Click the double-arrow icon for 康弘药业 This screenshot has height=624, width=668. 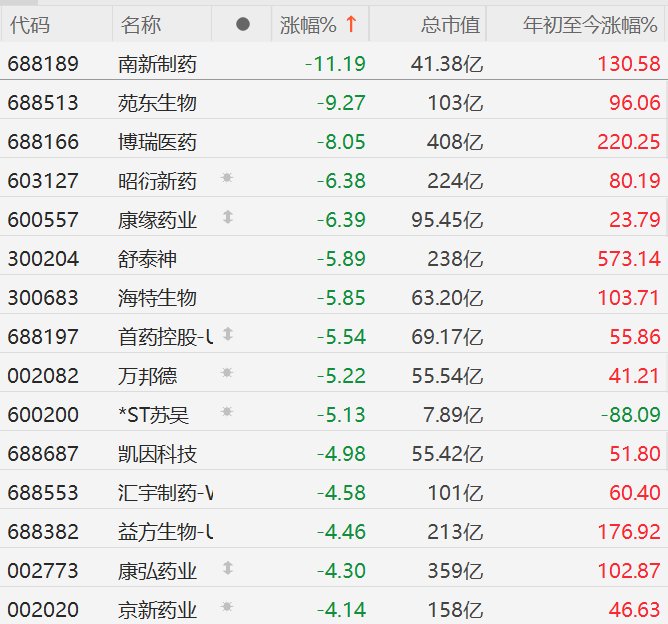[x=228, y=568]
